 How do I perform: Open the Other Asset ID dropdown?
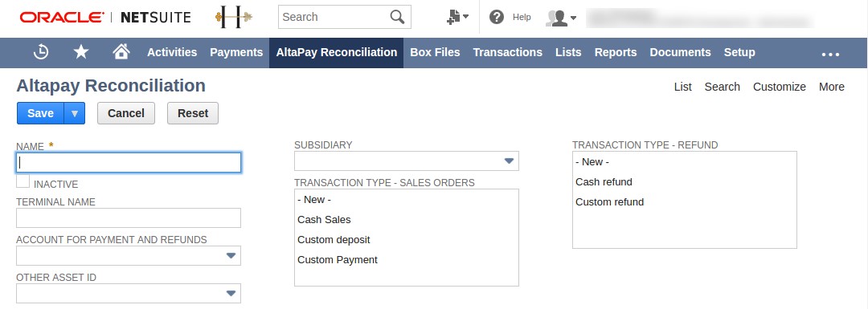click(x=129, y=293)
